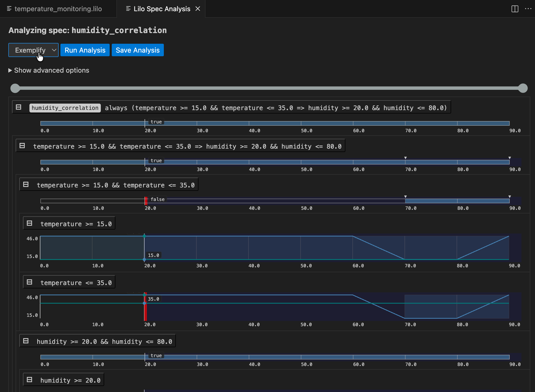Collapse the humidity_correlation always row
This screenshot has width=535, height=392.
click(x=18, y=107)
